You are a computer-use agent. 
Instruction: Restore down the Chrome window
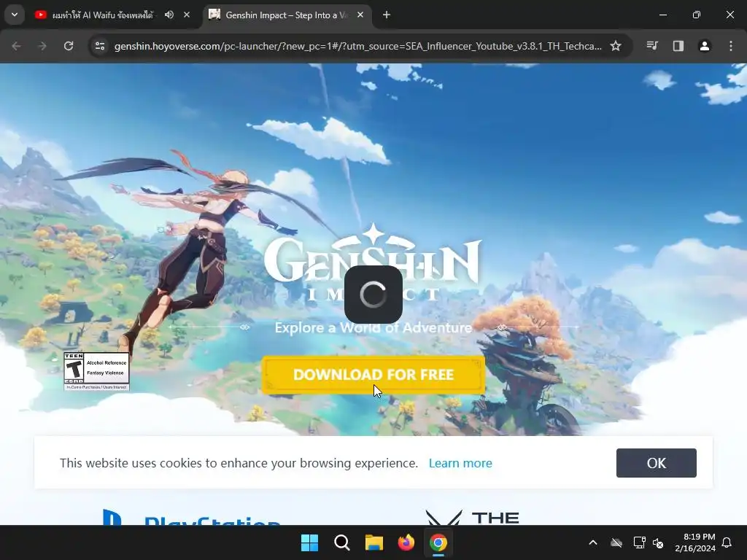(697, 15)
